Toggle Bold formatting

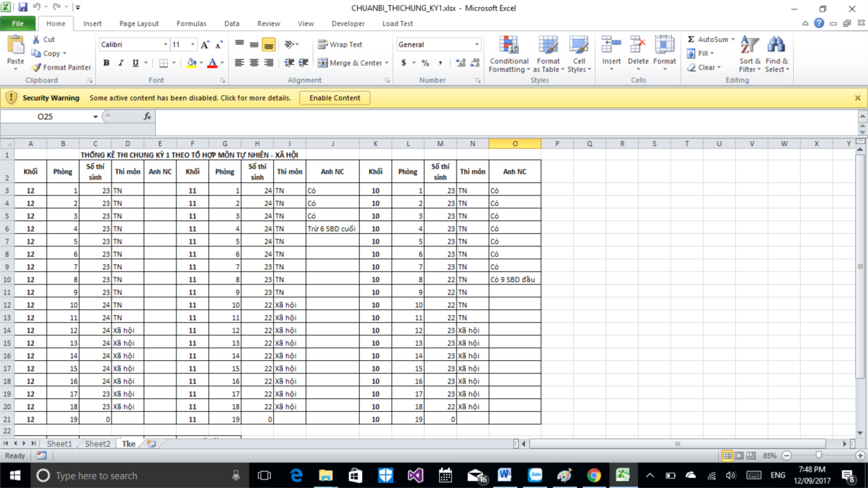tap(107, 63)
